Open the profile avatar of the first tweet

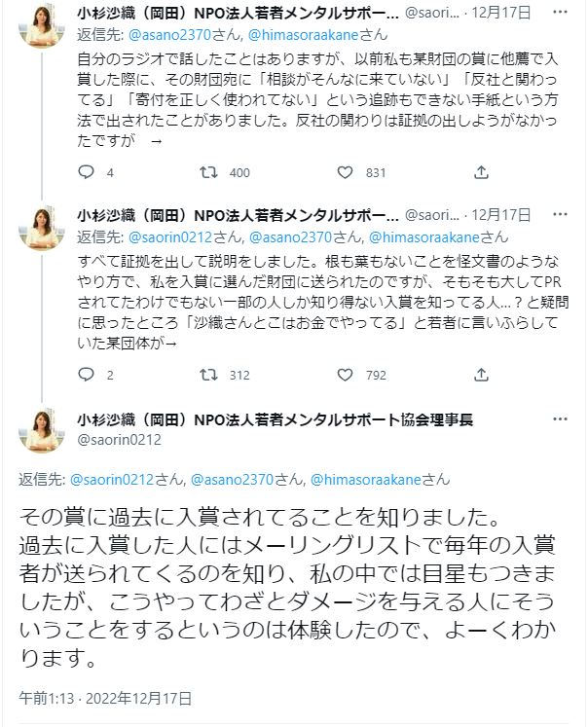click(42, 24)
